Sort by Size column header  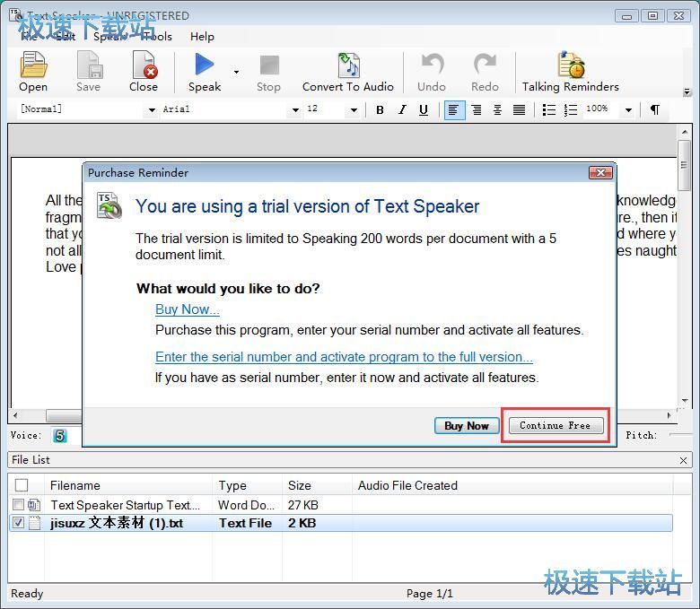point(318,485)
